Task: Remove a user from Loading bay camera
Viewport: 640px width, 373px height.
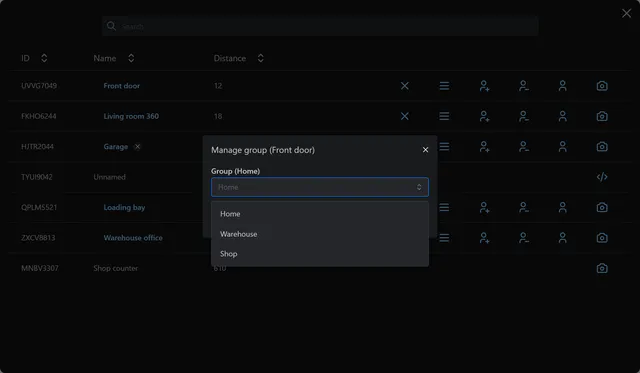Action: [523, 207]
